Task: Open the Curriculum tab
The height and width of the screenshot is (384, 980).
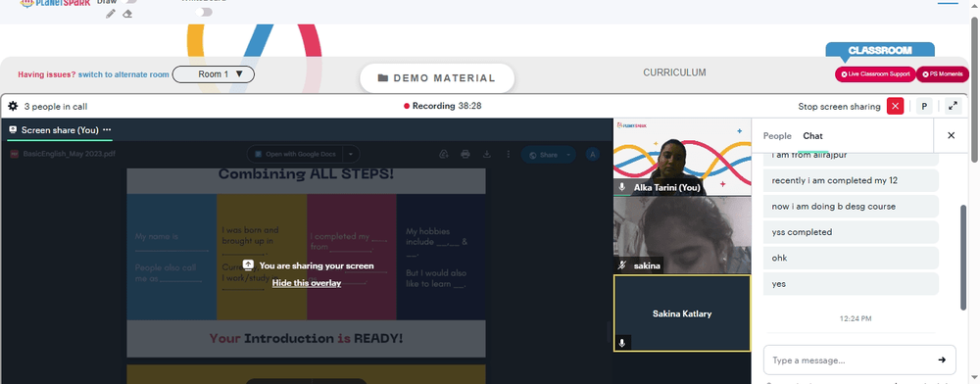Action: coord(674,72)
